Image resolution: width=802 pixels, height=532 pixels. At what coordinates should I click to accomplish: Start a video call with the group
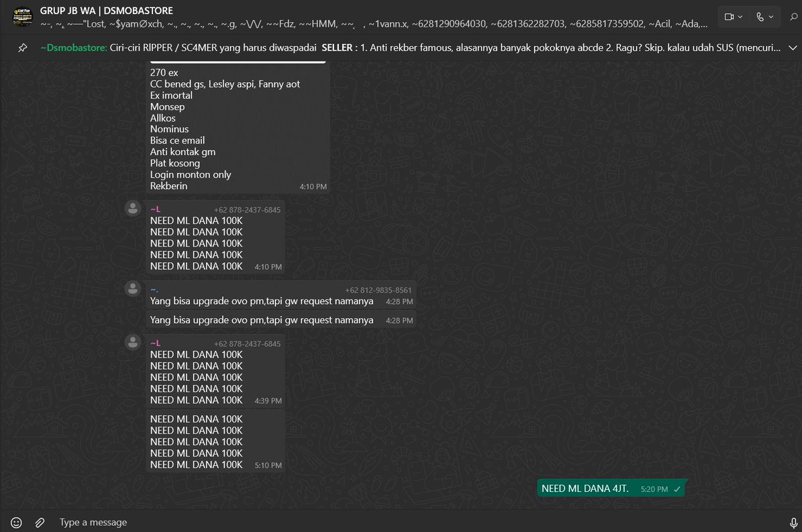tap(729, 17)
